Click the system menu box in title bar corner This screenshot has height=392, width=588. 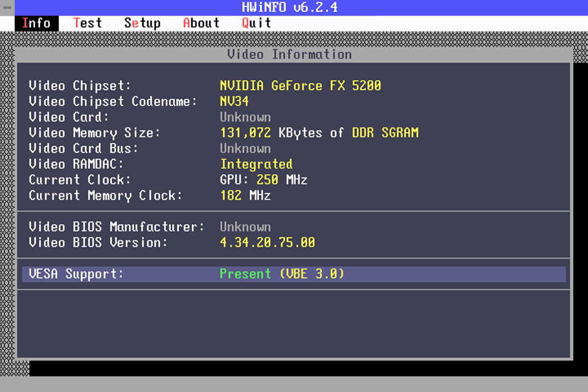[7, 8]
